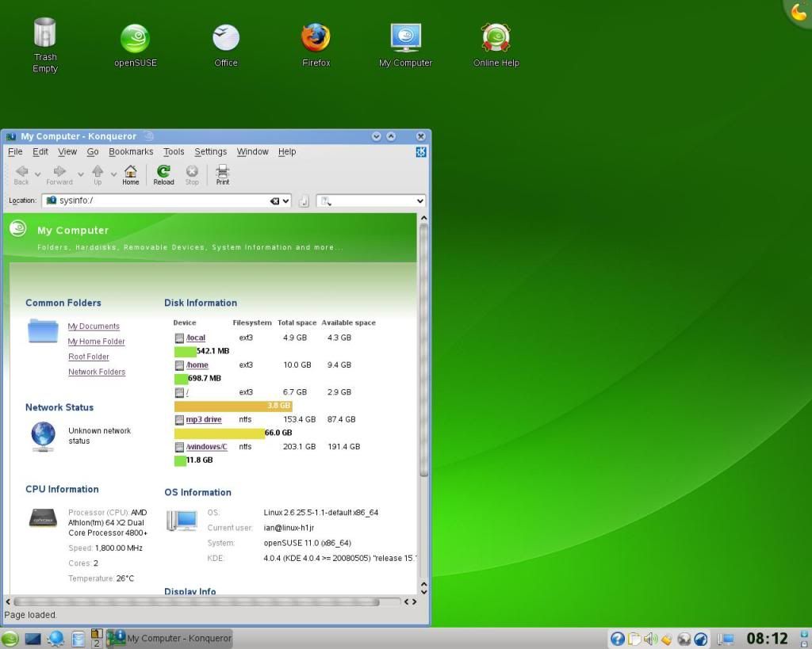Click the globe icon in the left taskbar
Screen dimensions: 812x649
pyautogui.click(x=56, y=639)
